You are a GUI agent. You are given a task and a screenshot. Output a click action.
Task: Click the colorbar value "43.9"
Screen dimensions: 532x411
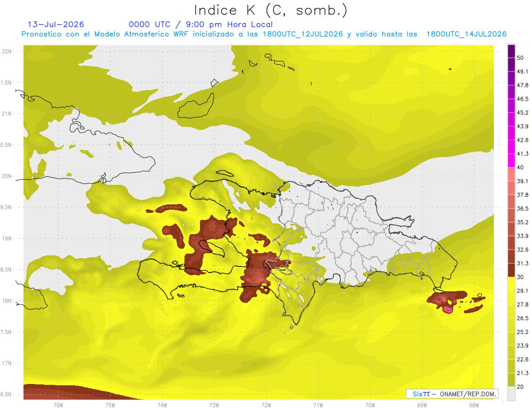coord(523,126)
